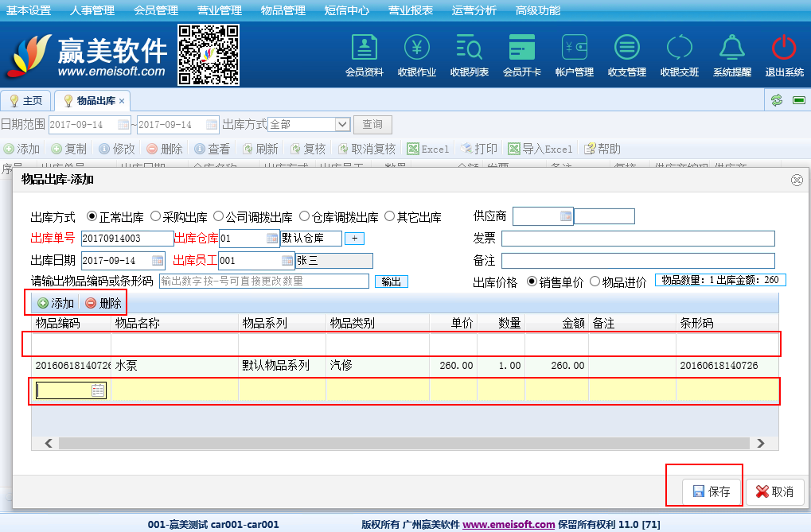Open the 出库日期 calendar picker

coord(158,261)
